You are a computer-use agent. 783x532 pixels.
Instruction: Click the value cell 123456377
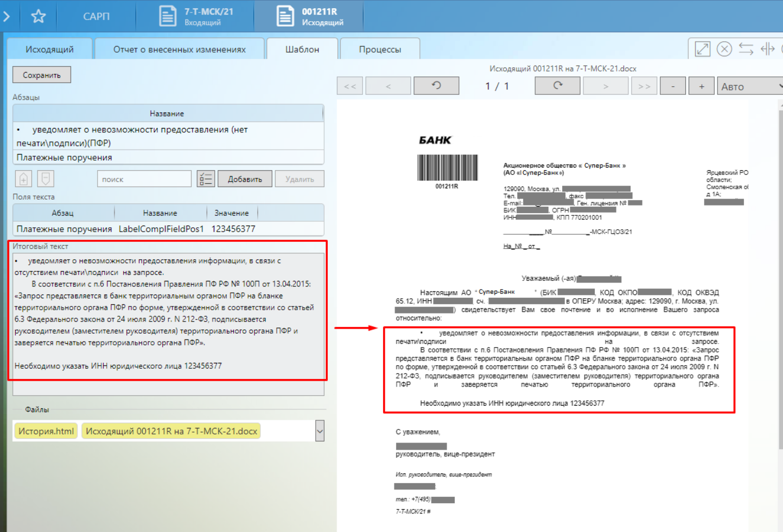coord(233,229)
